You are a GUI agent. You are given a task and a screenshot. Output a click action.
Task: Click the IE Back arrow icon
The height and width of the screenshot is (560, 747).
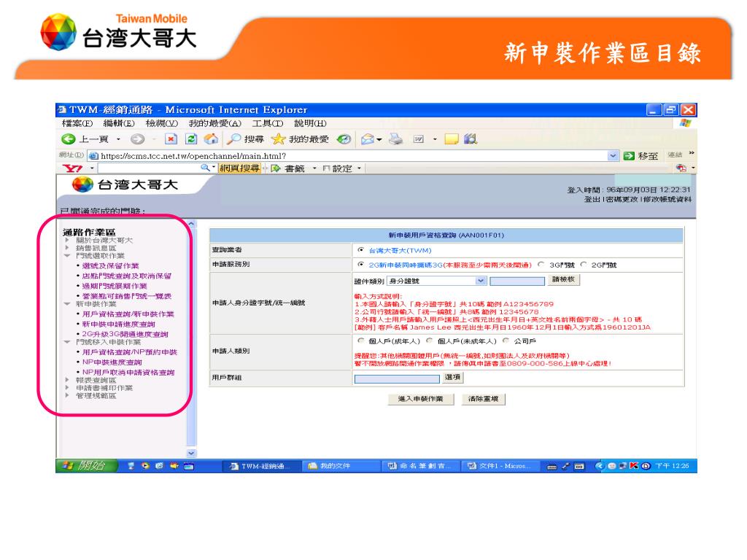69,139
